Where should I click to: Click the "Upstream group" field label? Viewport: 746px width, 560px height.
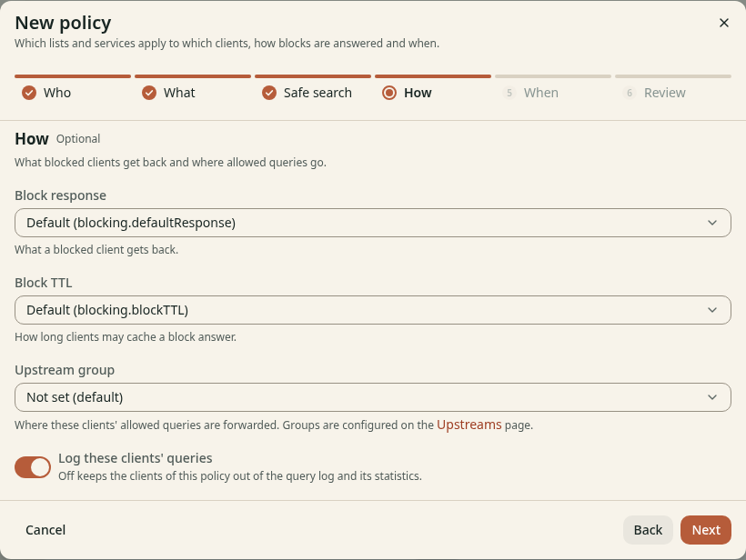pos(65,370)
